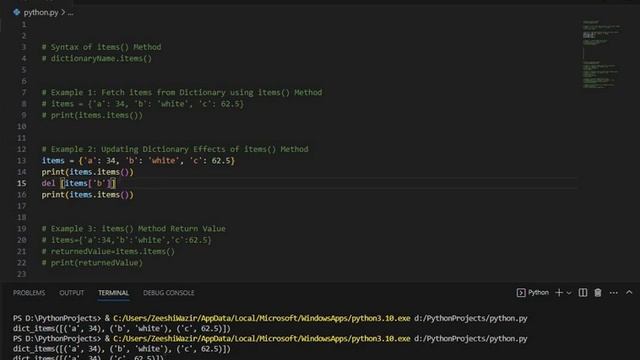
Task: Click print(items.items()) on line 16
Action: pyautogui.click(x=87, y=195)
